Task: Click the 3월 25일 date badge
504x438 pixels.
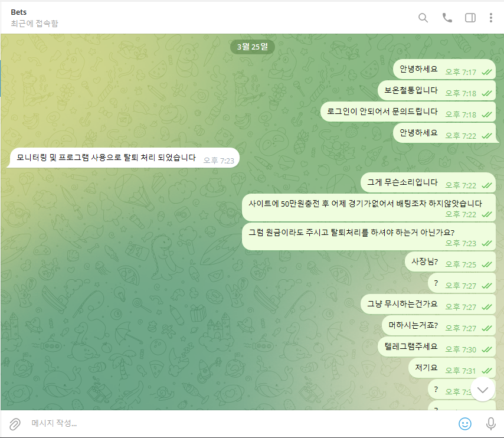Action: [252, 46]
